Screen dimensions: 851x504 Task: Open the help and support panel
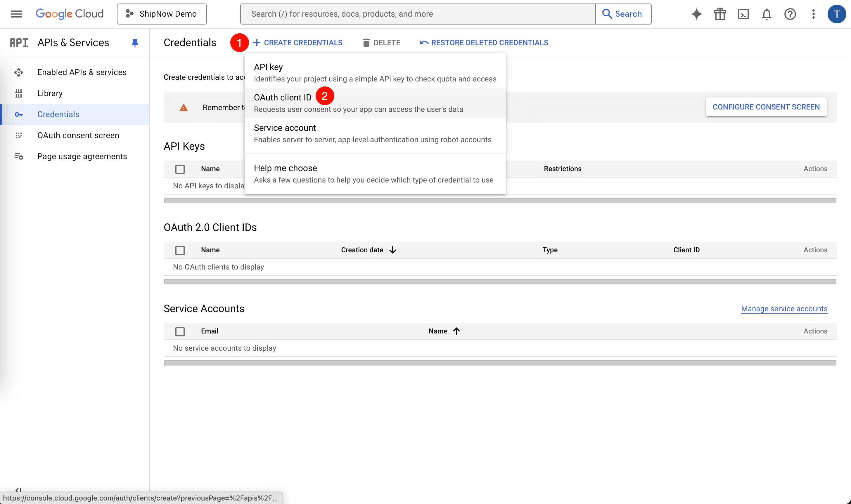coord(790,14)
